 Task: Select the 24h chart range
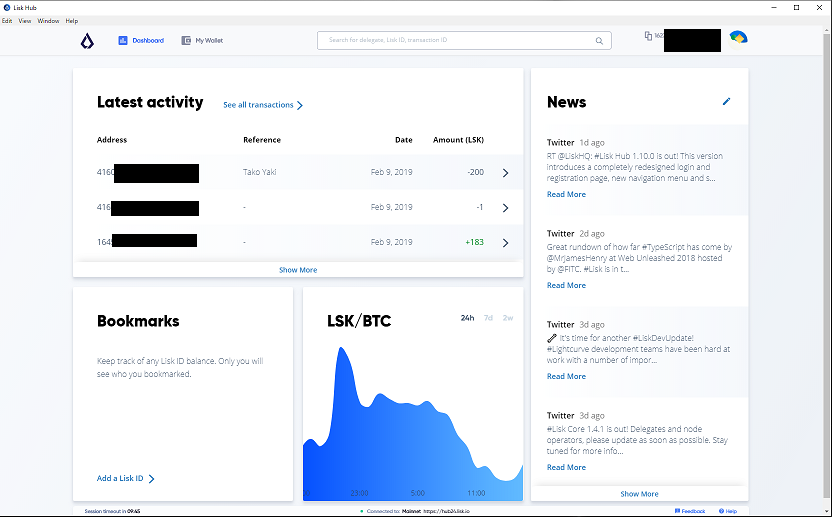click(x=467, y=318)
